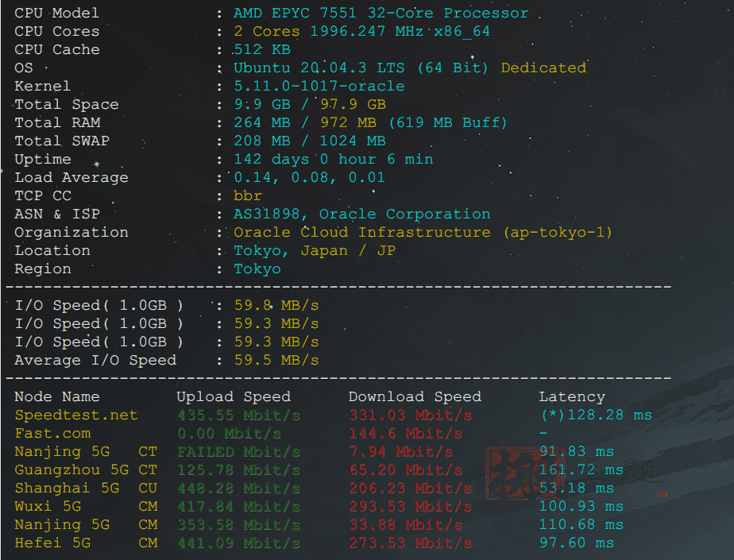Click the CPU Cache value '512 KB'
Image resolution: width=734 pixels, height=560 pixels.
[262, 49]
